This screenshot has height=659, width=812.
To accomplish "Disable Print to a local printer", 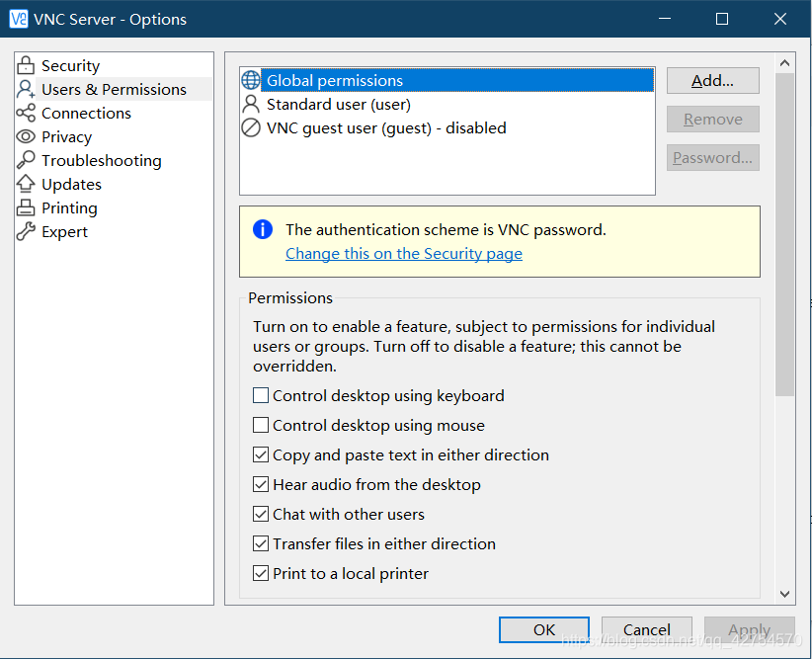I will click(x=261, y=573).
